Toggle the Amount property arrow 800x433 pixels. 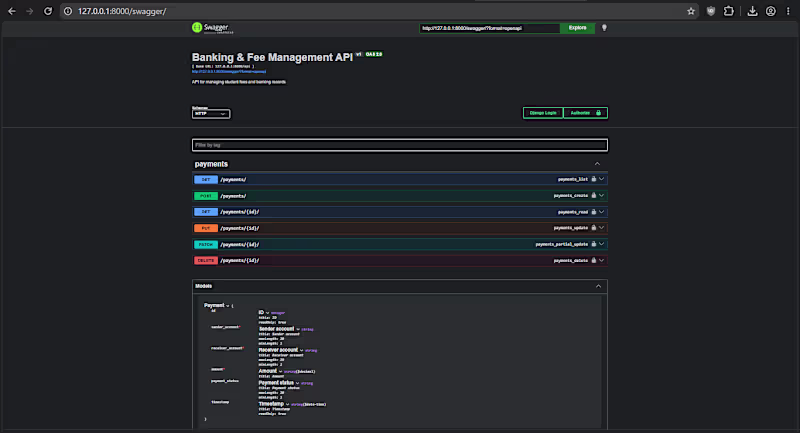281,371
